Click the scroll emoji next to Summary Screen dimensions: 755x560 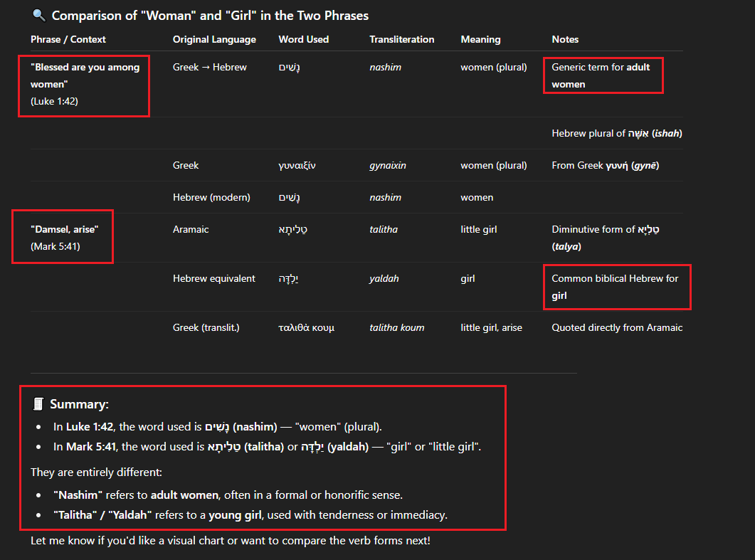click(38, 404)
